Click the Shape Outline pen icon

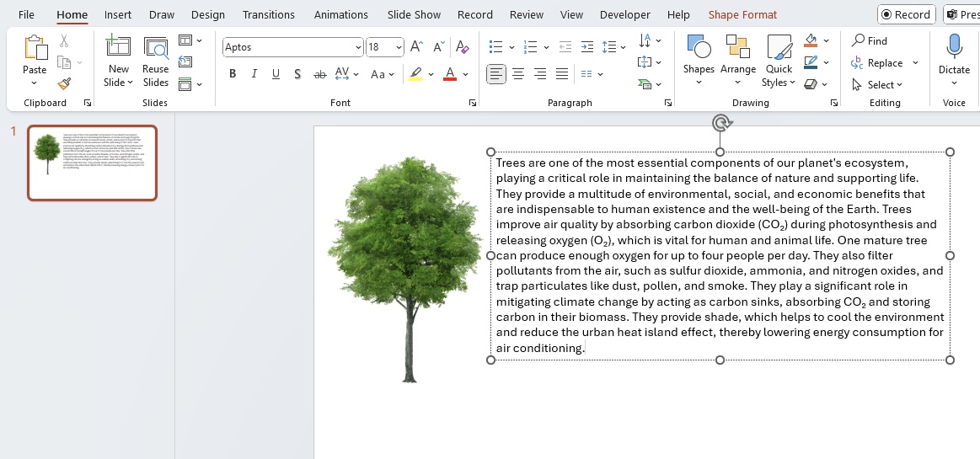[811, 62]
